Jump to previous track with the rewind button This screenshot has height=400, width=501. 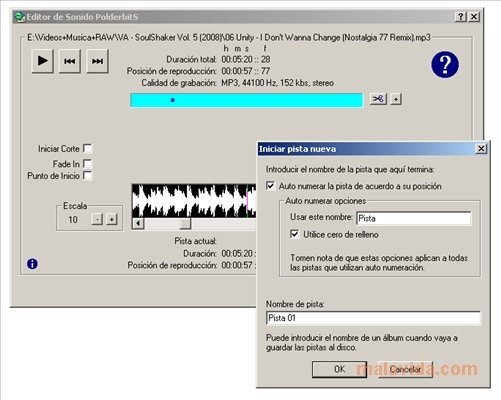point(70,61)
